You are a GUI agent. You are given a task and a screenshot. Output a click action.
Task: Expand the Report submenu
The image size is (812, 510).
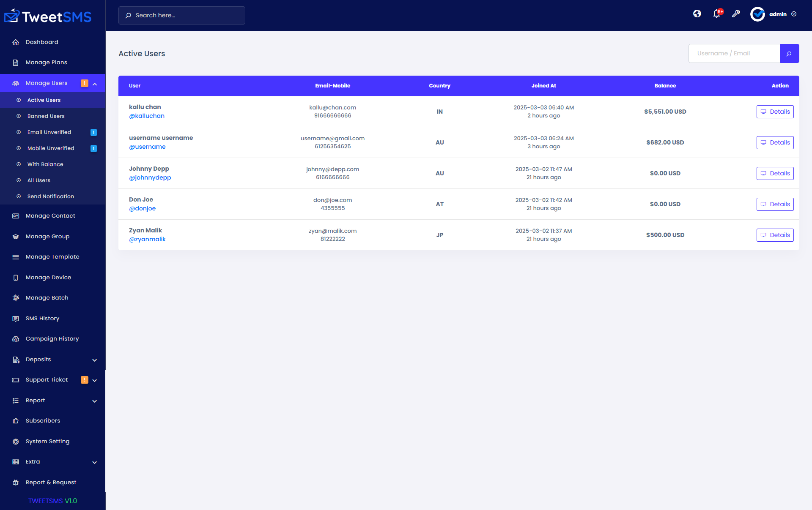tap(95, 401)
